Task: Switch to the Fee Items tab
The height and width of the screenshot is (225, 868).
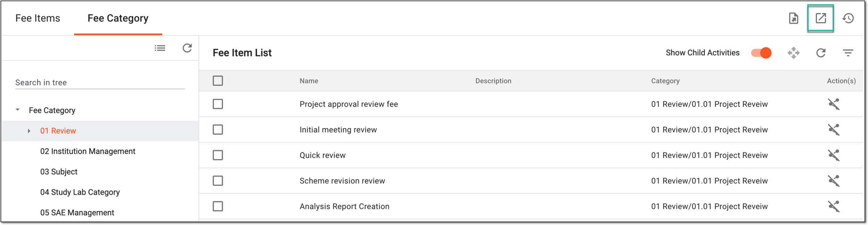Action: click(37, 18)
